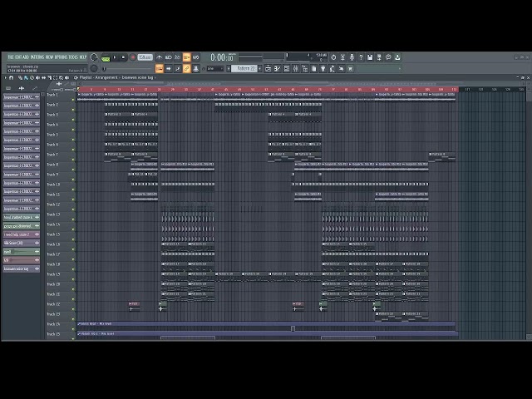
Task: Select the paint brush tool in Playlist
Action: [26, 77]
